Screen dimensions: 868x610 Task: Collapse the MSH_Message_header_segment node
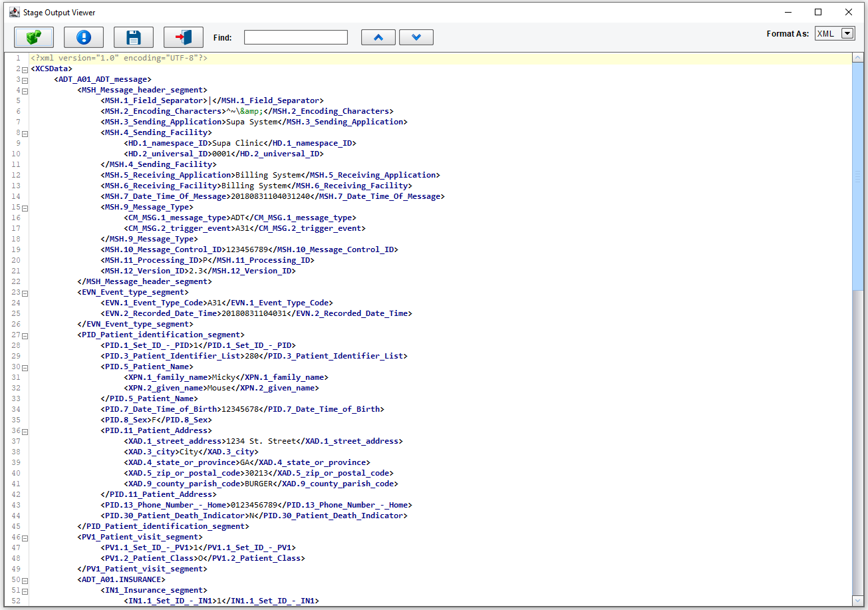[24, 90]
